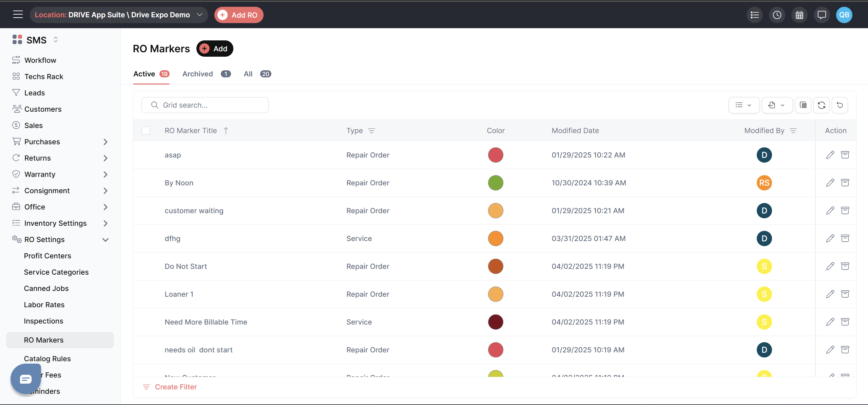Click the Add RO button
The image size is (868, 405).
click(238, 15)
